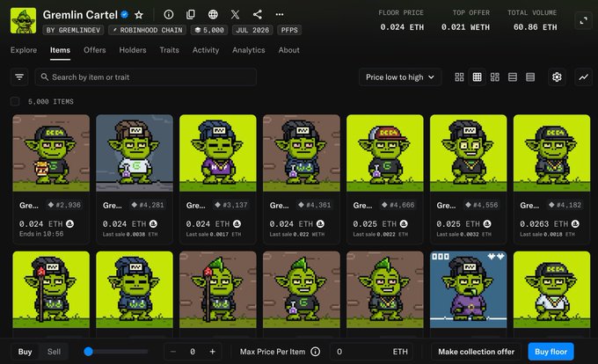This screenshot has height=364, width=598.
Task: Click the Make collection offer button
Action: [476, 352]
